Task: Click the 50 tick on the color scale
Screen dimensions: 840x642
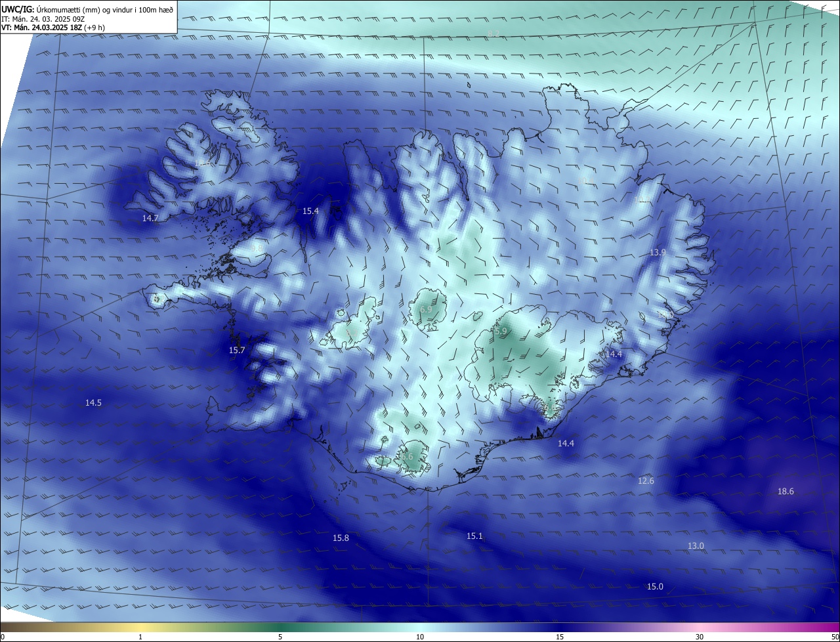Action: point(835,637)
